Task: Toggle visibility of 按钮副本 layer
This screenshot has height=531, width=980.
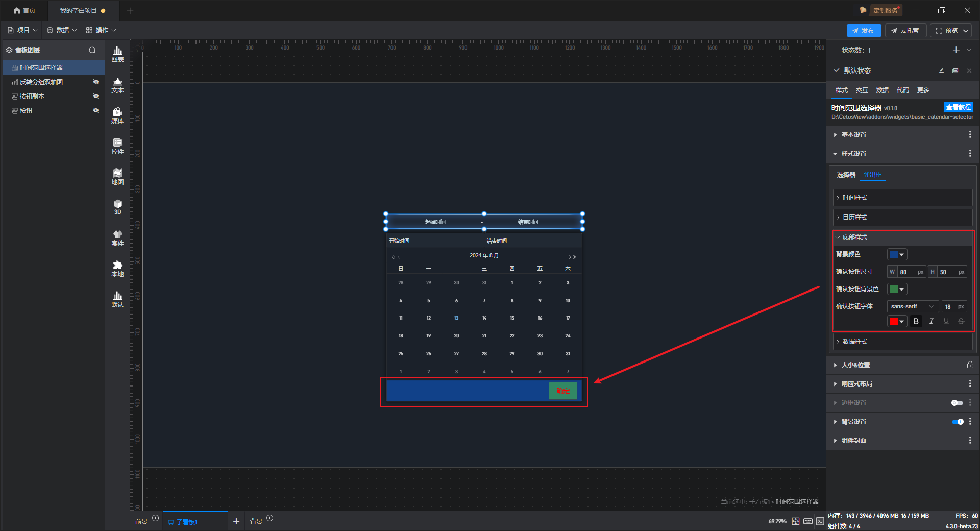Action: click(x=95, y=96)
